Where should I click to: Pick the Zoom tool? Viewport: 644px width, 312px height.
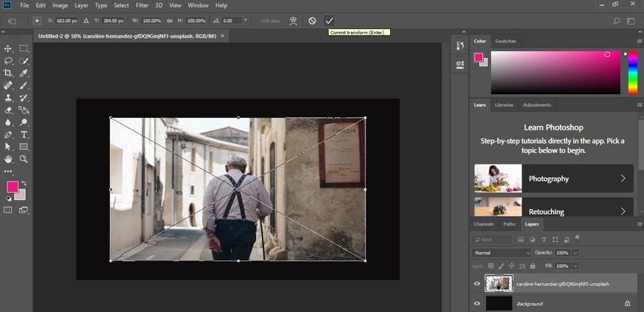[24, 159]
